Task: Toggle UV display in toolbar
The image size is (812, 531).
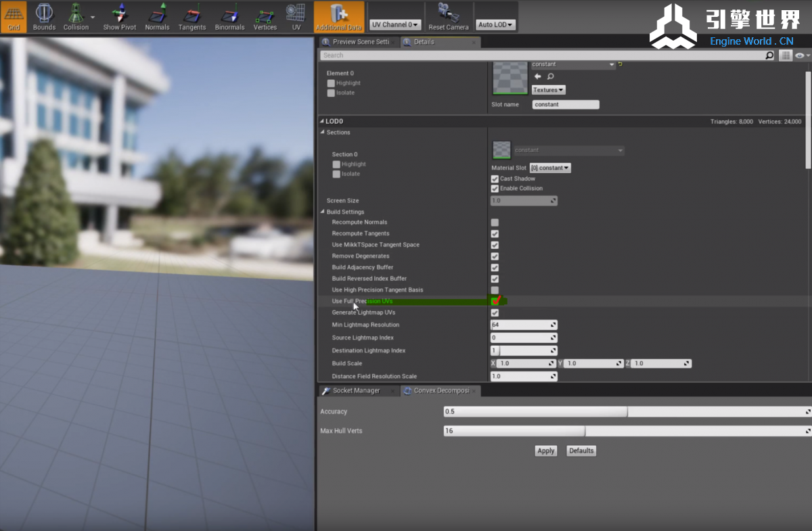Action: pos(296,17)
